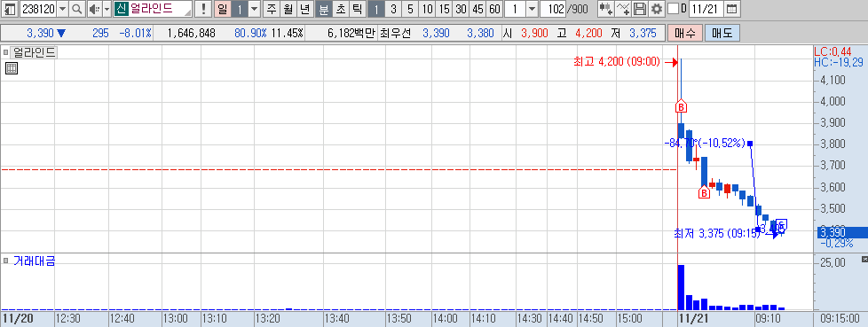Toggle the 거래대금 panel legend box
868x327 pixels.
pos(5,261)
